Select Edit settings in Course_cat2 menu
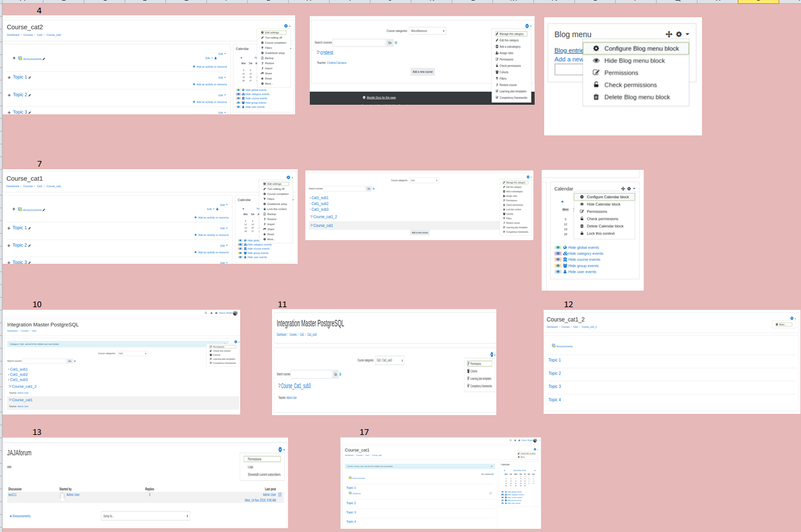This screenshot has height=532, width=801. [273, 33]
